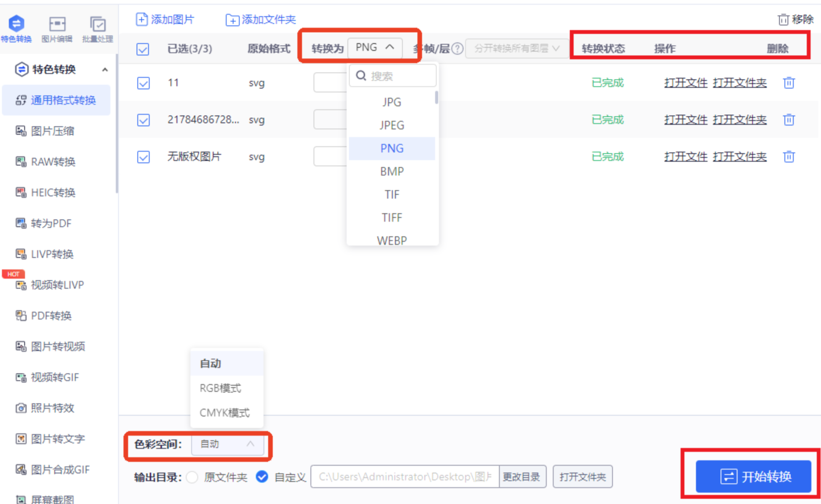This screenshot has height=504, width=821.
Task: Open file link for 21784686728... row
Action: pyautogui.click(x=686, y=120)
